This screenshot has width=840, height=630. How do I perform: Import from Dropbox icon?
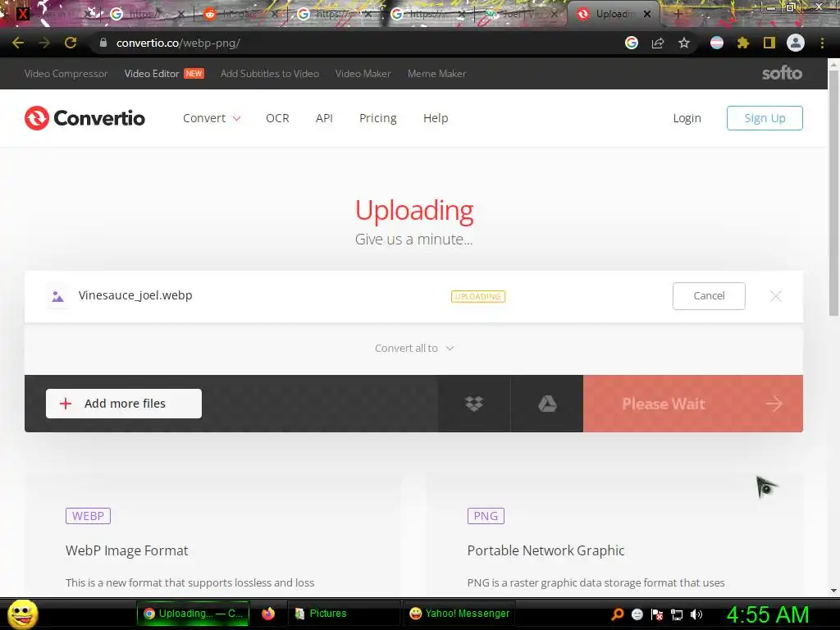coord(474,404)
